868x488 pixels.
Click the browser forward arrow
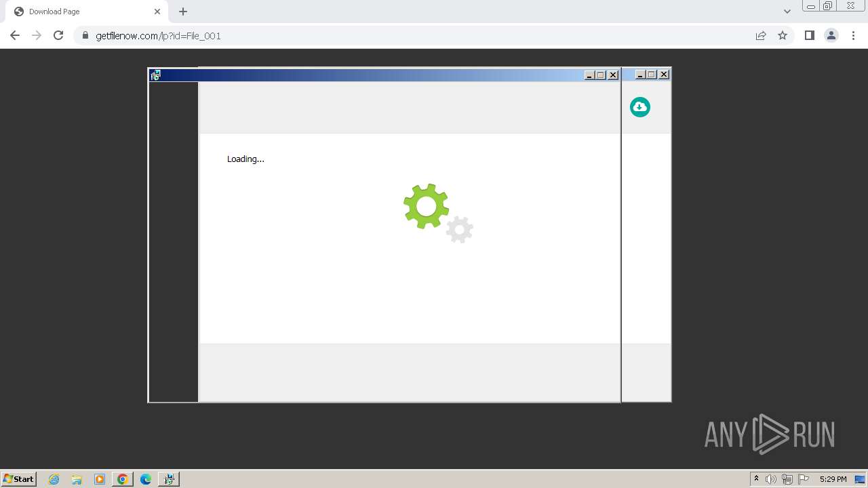pos(37,35)
